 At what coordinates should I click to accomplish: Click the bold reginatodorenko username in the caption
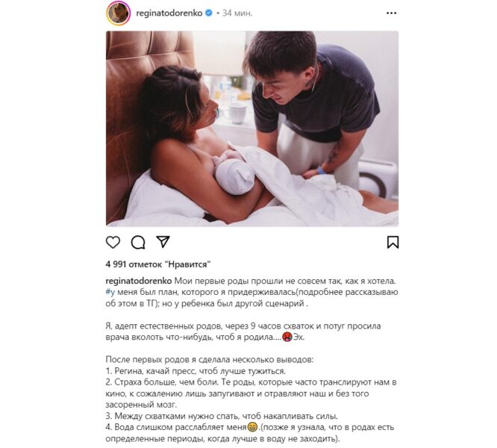[x=139, y=281]
